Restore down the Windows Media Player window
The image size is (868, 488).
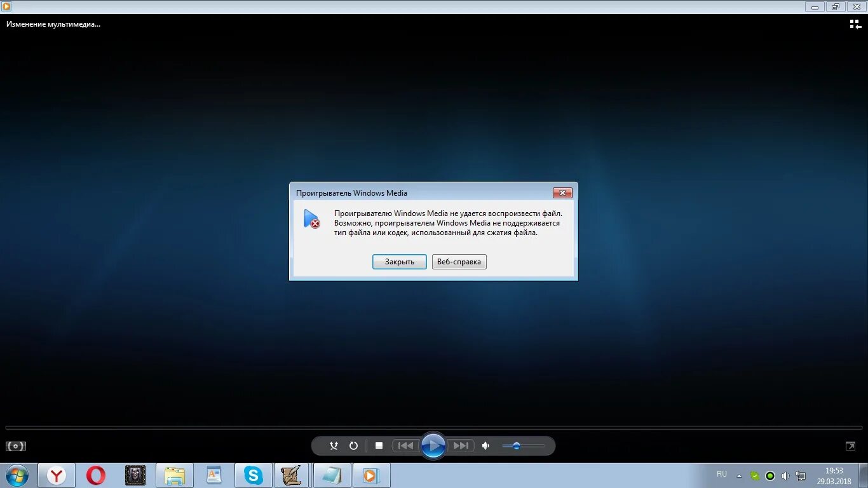pos(835,6)
